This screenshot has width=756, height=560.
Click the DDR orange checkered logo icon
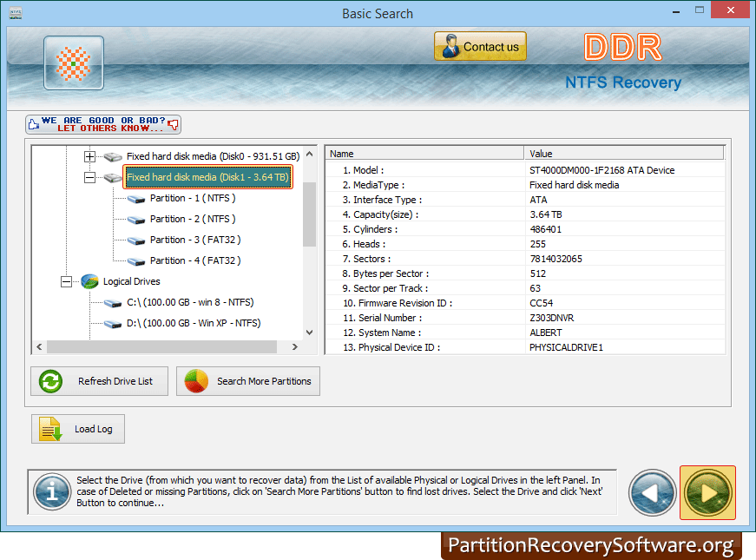coord(73,63)
